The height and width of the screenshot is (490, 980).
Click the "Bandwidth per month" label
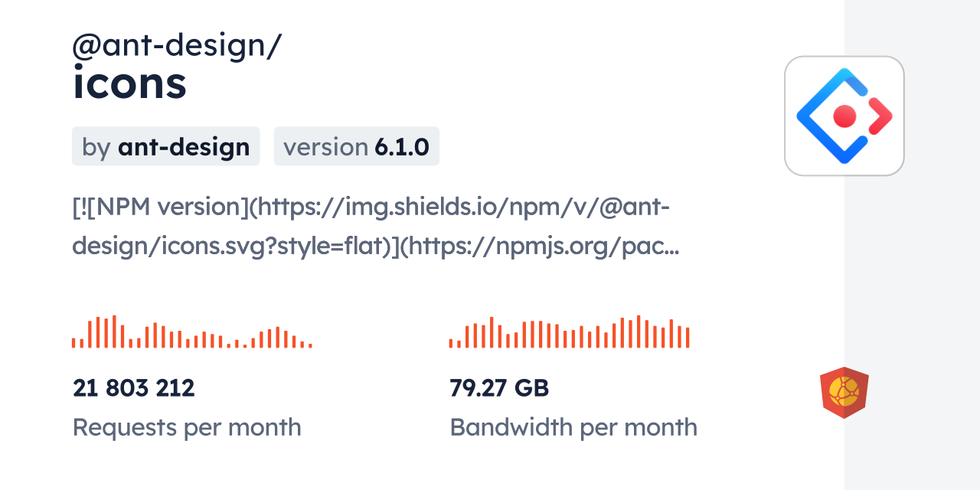[573, 427]
